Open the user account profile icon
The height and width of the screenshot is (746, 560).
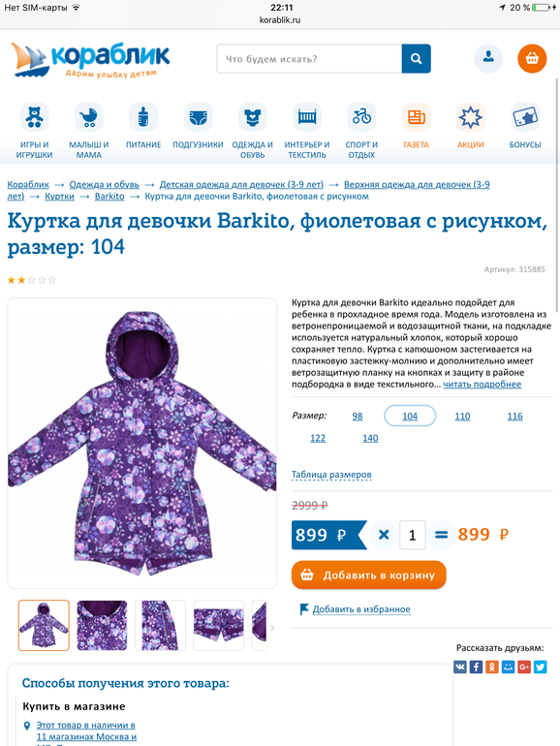pyautogui.click(x=488, y=58)
